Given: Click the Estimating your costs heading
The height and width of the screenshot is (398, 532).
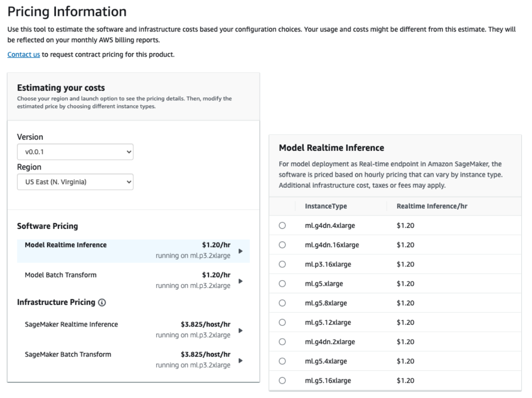Looking at the screenshot, I should (61, 88).
